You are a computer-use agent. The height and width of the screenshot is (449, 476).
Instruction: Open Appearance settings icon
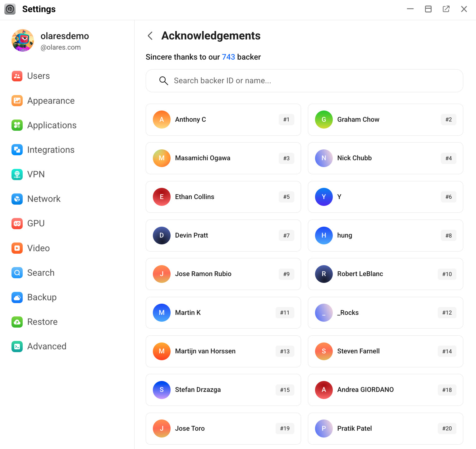17,101
